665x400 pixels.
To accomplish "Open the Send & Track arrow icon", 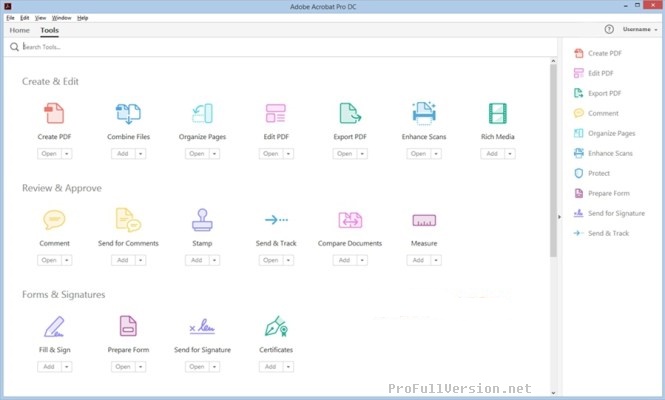I will pyautogui.click(x=276, y=220).
